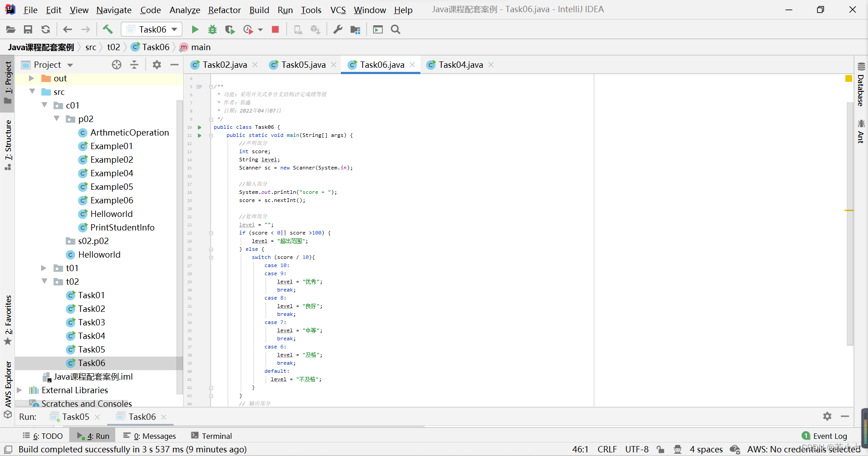
Task: Open Run panel gear settings
Action: click(827, 416)
